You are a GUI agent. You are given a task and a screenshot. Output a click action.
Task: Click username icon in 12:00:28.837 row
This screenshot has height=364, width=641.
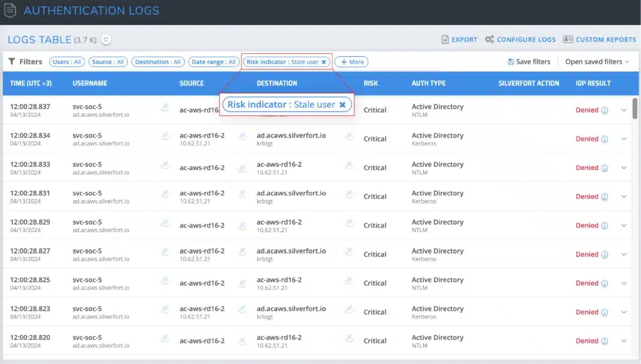click(x=165, y=107)
